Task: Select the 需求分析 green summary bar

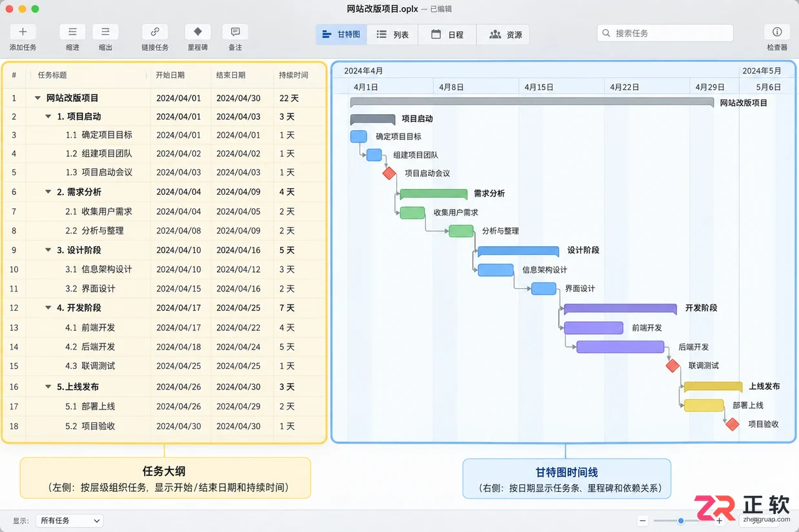Action: (434, 194)
